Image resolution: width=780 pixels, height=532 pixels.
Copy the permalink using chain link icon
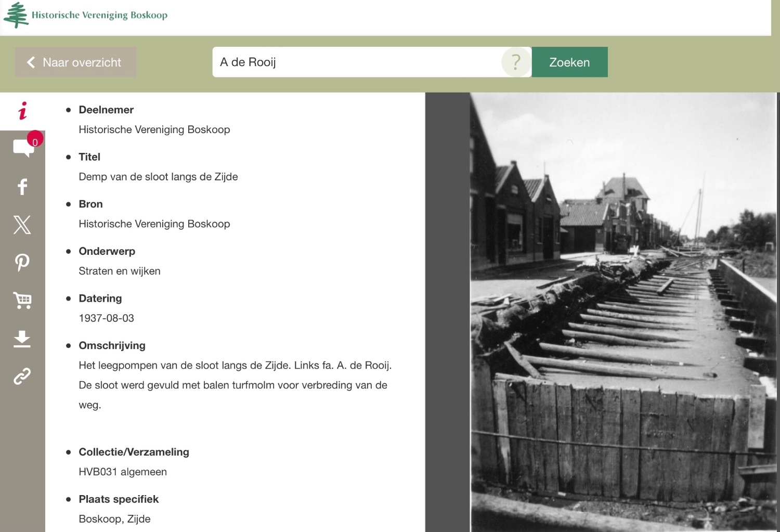(22, 376)
